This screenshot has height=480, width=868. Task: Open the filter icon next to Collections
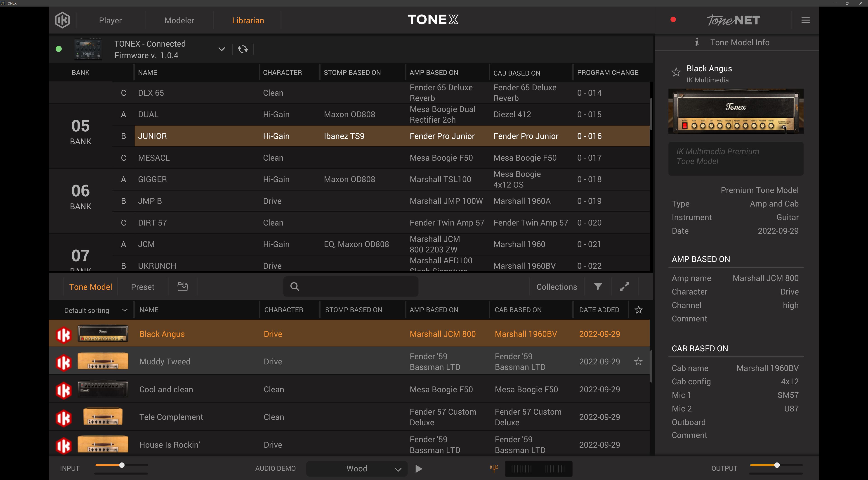(x=598, y=287)
